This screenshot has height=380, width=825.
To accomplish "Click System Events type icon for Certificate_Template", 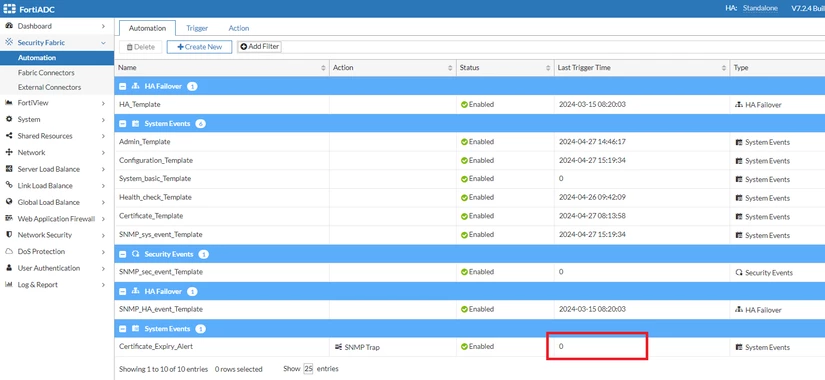I will tap(739, 216).
